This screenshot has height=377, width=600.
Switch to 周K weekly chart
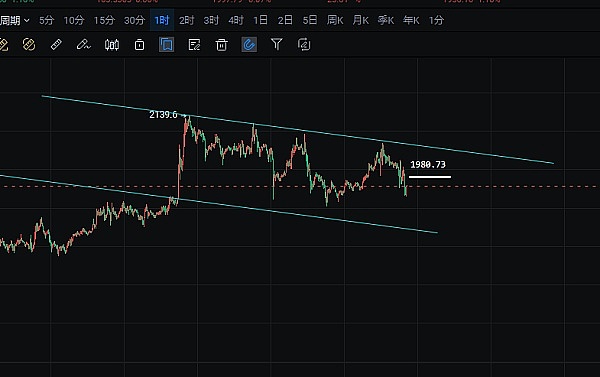pos(335,20)
